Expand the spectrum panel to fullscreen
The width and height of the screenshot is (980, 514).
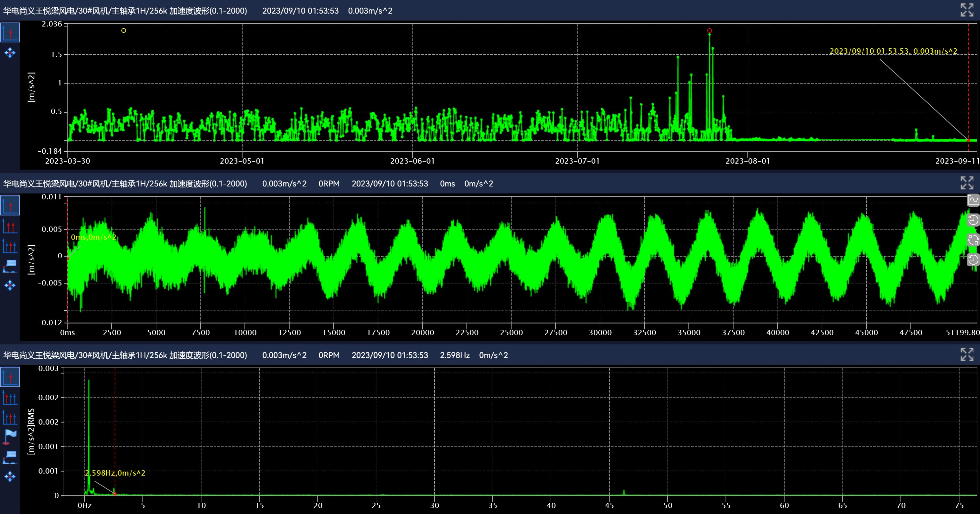967,354
